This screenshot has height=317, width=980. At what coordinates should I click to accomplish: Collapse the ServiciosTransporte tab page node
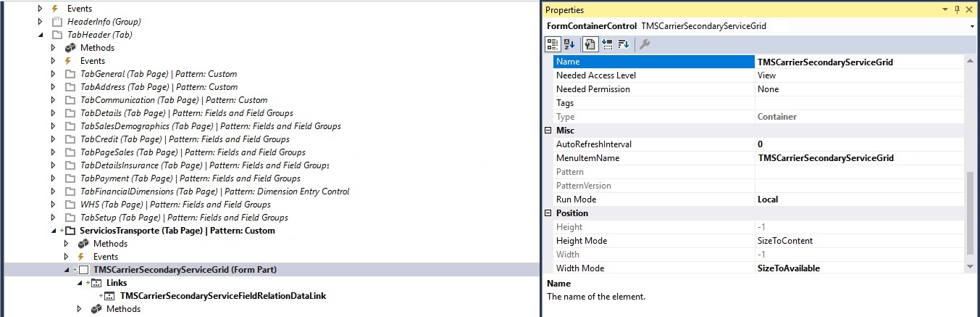[54, 231]
